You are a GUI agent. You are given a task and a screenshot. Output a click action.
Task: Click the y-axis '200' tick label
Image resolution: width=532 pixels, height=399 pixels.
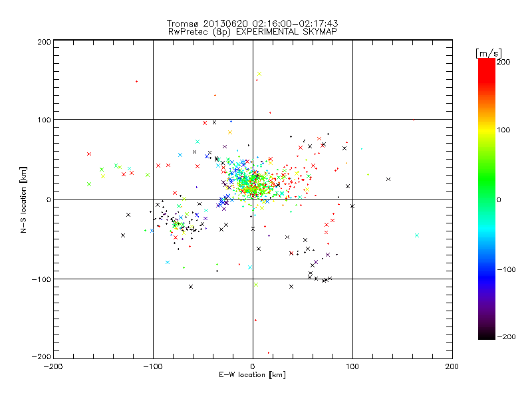pyautogui.click(x=44, y=42)
